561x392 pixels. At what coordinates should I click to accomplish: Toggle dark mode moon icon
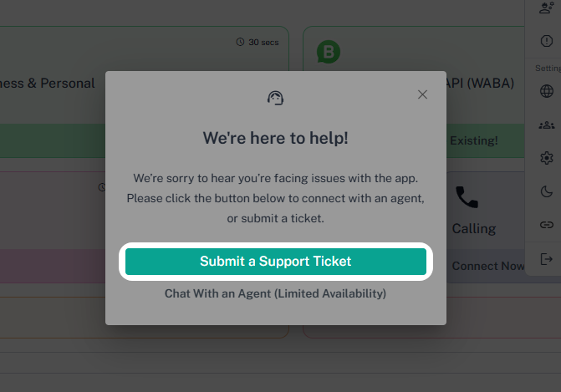click(547, 191)
